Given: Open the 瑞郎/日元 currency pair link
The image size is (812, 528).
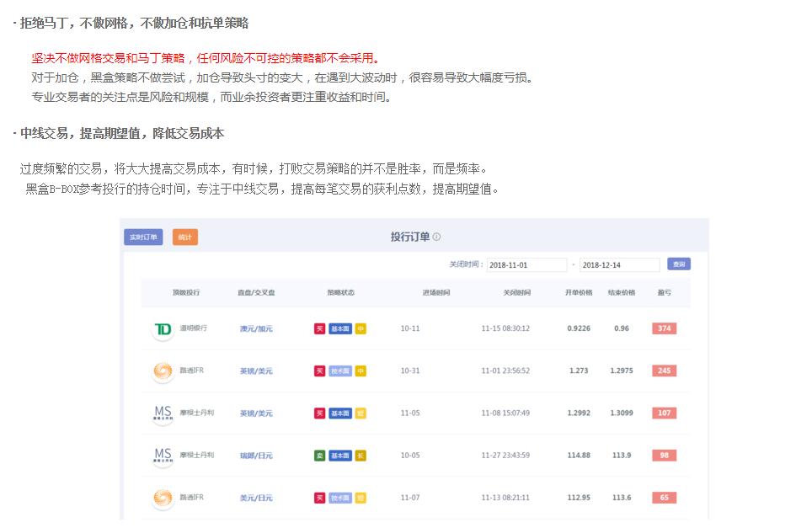Looking at the screenshot, I should [256, 456].
